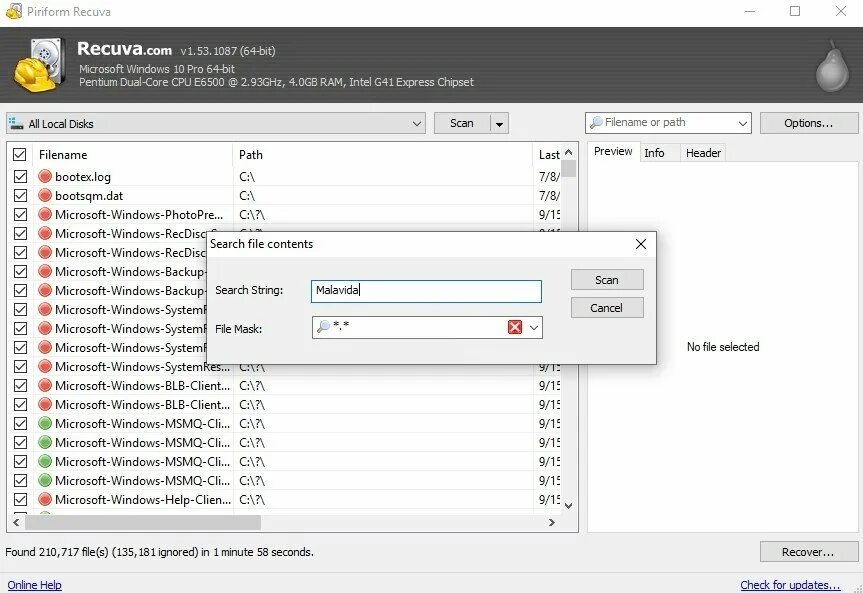This screenshot has width=863, height=593.
Task: Click the C:\ path cell of bootex.log
Action: coord(247,176)
